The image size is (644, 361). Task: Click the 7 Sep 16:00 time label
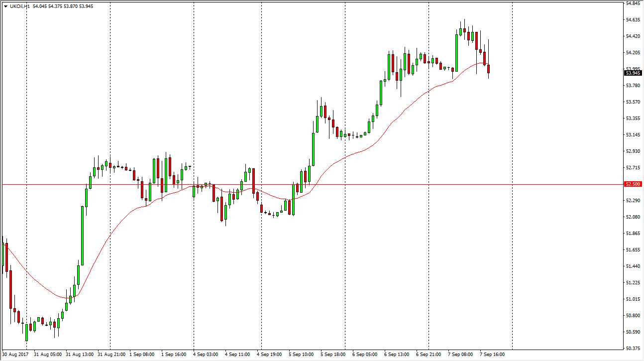coord(492,355)
